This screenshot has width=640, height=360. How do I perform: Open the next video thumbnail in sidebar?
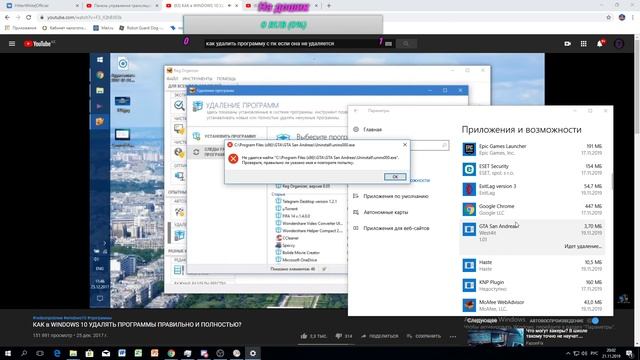(495, 337)
